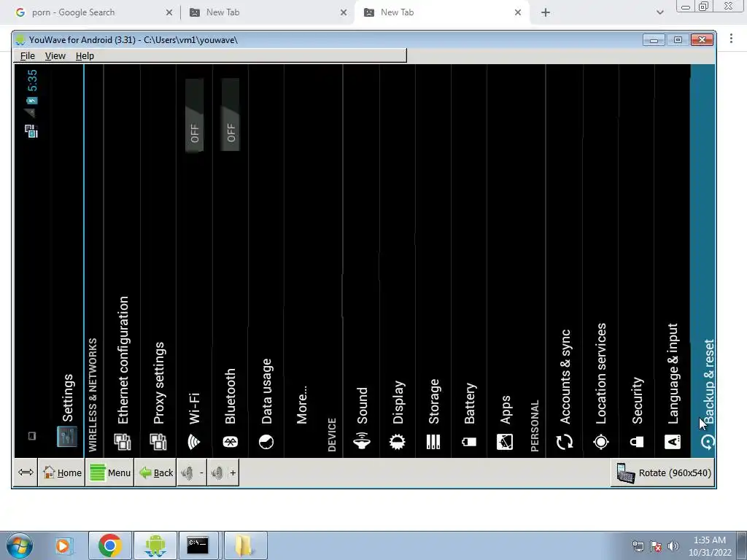Viewport: 747px width, 560px height.
Task: Tap the Display brightness icon
Action: (x=398, y=442)
